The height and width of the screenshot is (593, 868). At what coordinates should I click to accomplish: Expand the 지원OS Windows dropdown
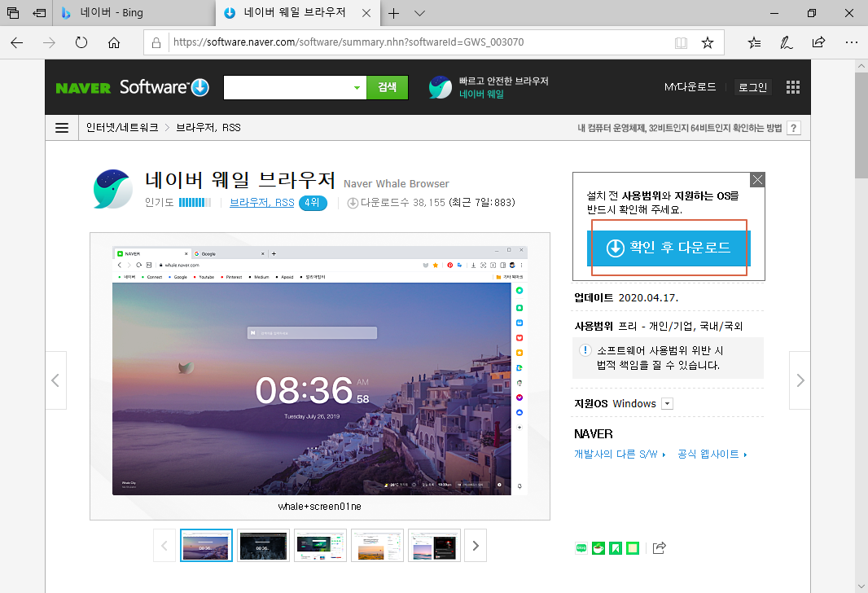(667, 404)
